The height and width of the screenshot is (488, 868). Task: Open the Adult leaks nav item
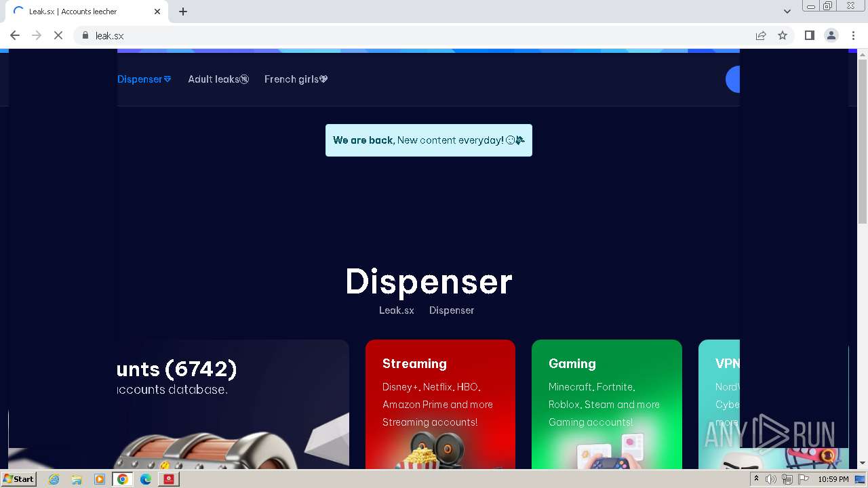coord(218,79)
